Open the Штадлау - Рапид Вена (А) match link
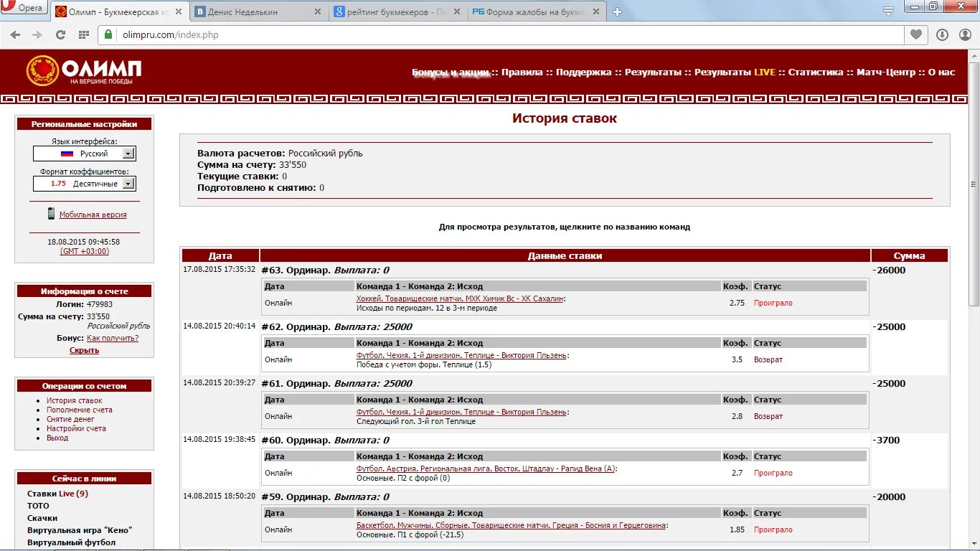The image size is (980, 551). pos(486,468)
